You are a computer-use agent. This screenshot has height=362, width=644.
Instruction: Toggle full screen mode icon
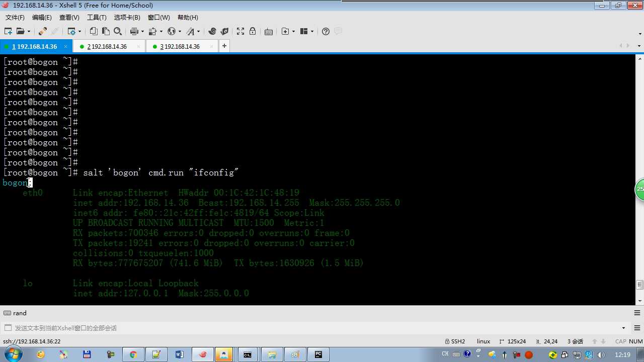coord(240,31)
